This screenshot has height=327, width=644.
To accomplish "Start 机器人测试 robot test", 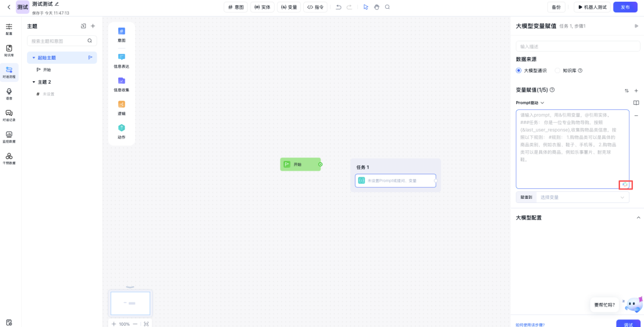I will (592, 7).
